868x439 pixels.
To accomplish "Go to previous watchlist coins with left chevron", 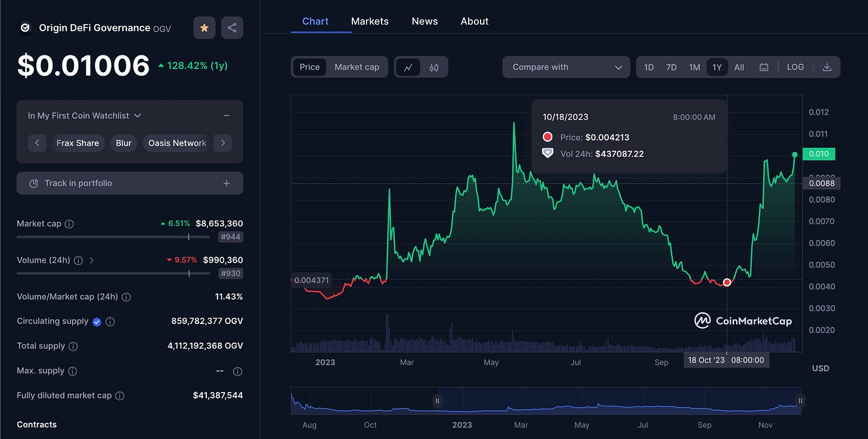I will [x=37, y=143].
